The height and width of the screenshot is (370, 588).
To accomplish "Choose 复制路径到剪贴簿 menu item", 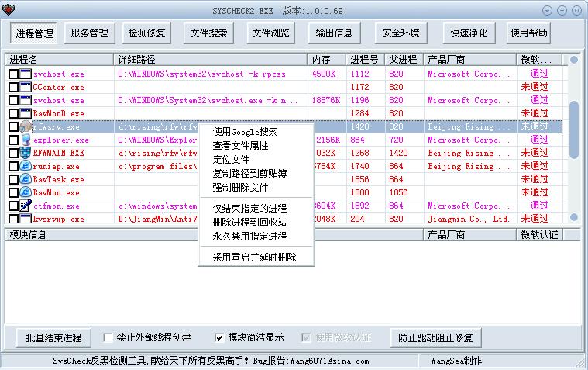I will tap(256, 174).
